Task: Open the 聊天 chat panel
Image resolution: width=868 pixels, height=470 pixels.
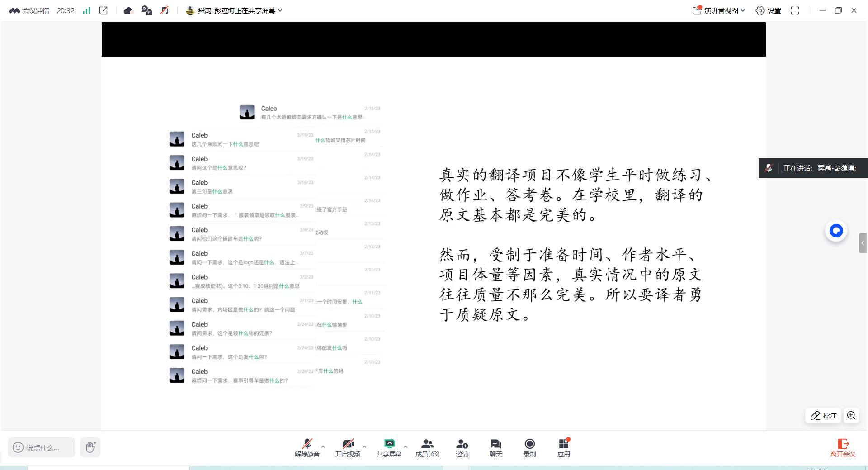Action: point(495,447)
